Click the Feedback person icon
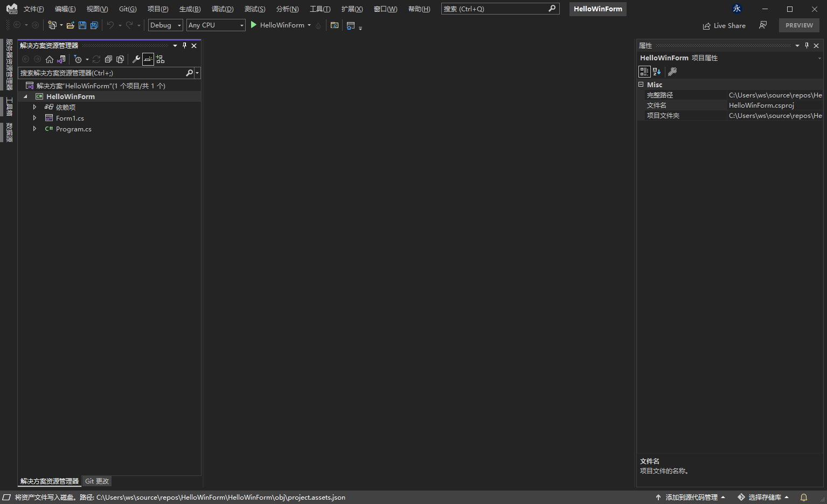 [x=763, y=25]
